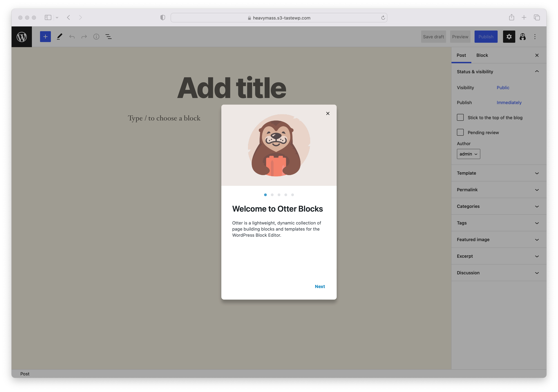
Task: Enable Stick to the top of the blog
Action: pyautogui.click(x=460, y=117)
